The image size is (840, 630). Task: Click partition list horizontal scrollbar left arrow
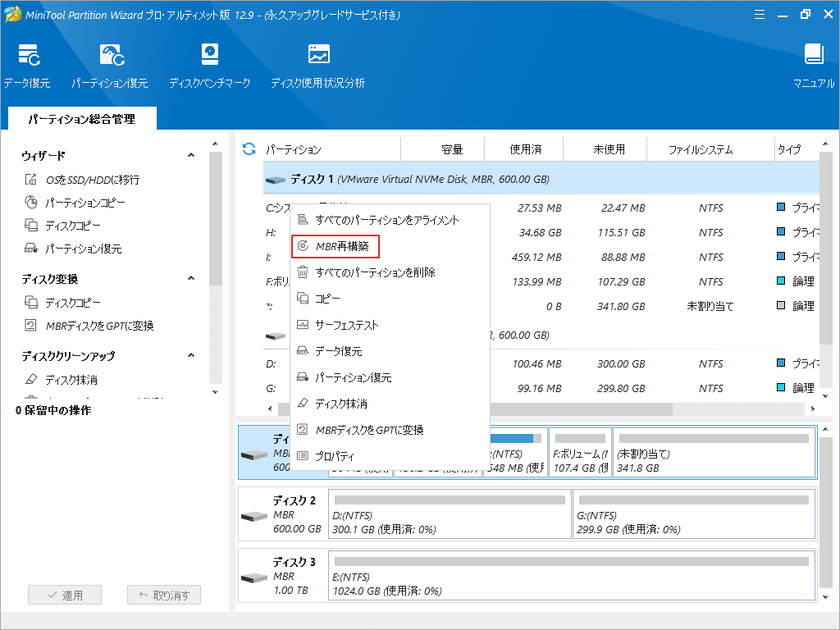click(269, 409)
